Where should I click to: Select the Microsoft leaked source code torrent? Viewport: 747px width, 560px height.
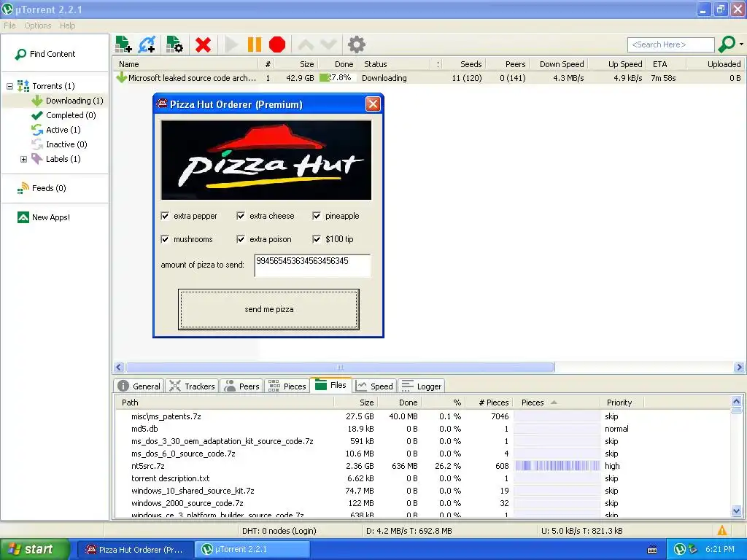pyautogui.click(x=429, y=78)
